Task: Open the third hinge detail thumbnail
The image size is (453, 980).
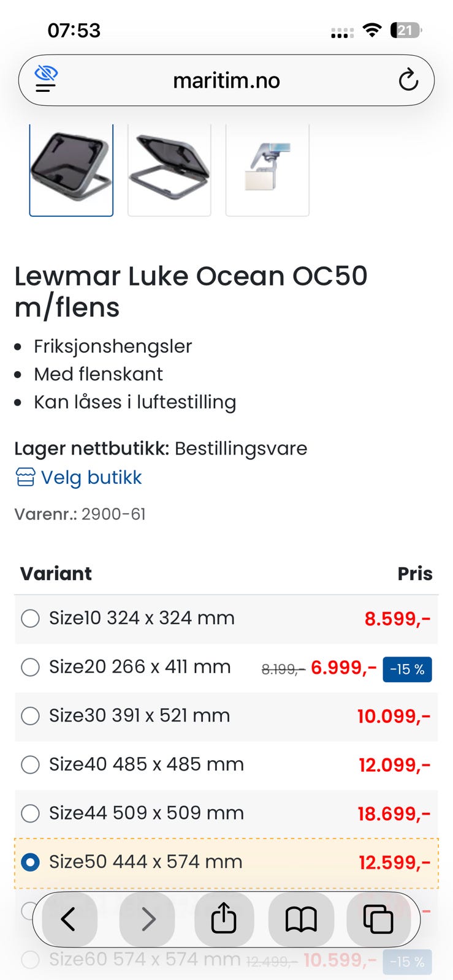Action: click(267, 170)
